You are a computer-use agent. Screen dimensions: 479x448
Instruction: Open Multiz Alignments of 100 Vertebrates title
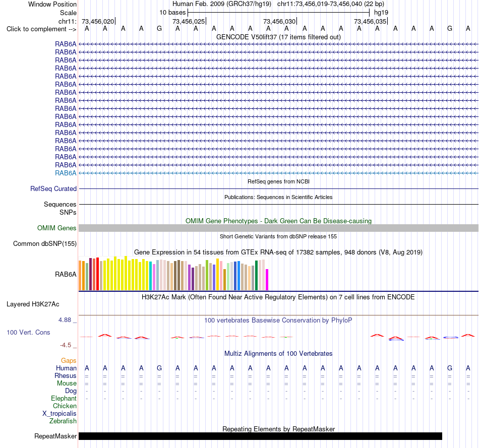[x=278, y=354]
